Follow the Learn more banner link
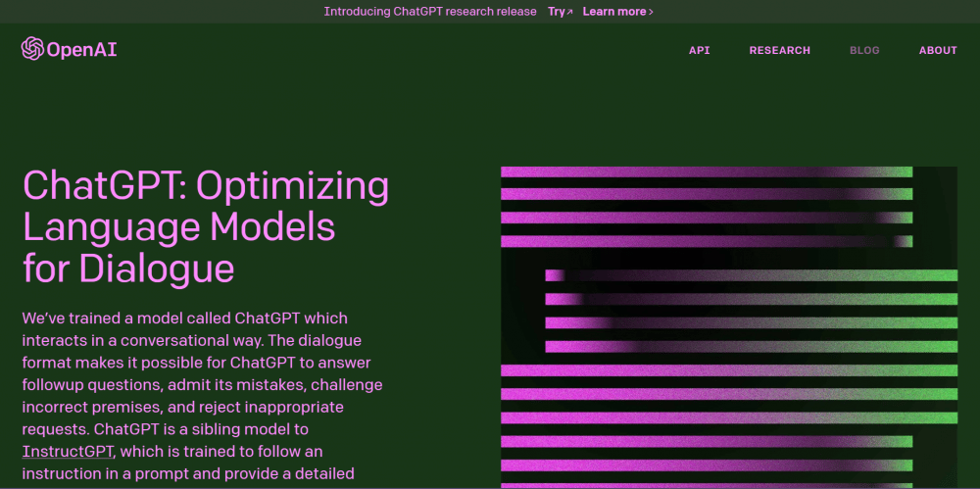The height and width of the screenshot is (489, 980). (x=614, y=12)
